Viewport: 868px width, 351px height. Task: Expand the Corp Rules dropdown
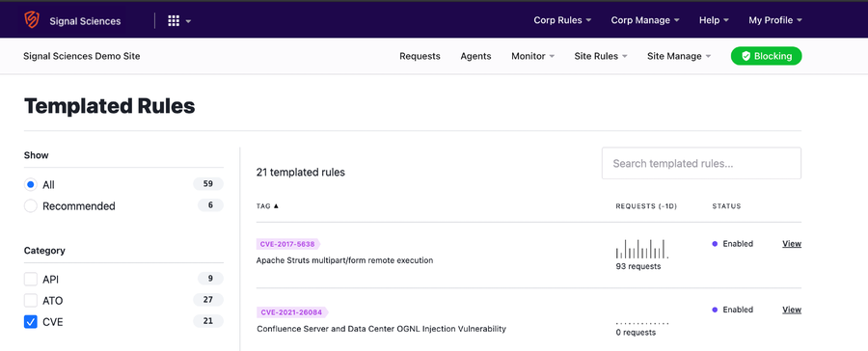(562, 20)
